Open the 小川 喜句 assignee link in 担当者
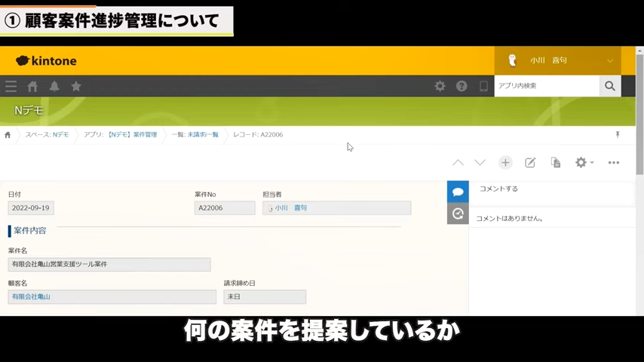The height and width of the screenshot is (362, 644). pos(291,208)
